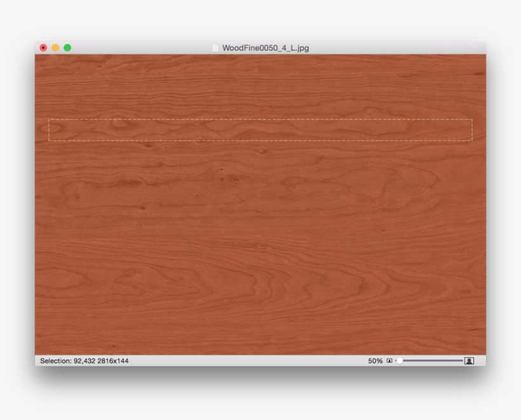Minimize the window with the yellow button

55,48
